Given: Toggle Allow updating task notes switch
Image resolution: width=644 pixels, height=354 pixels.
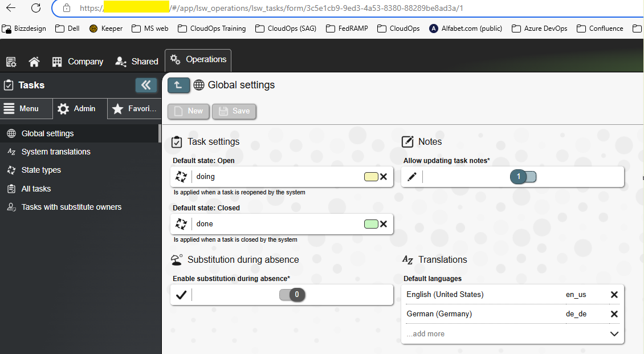Looking at the screenshot, I should click(523, 177).
